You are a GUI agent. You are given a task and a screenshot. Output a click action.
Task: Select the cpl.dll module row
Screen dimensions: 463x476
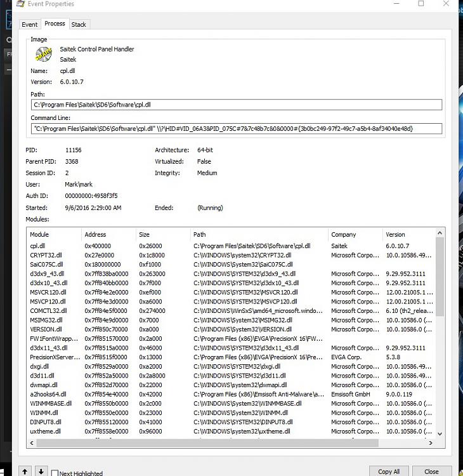[231, 246]
